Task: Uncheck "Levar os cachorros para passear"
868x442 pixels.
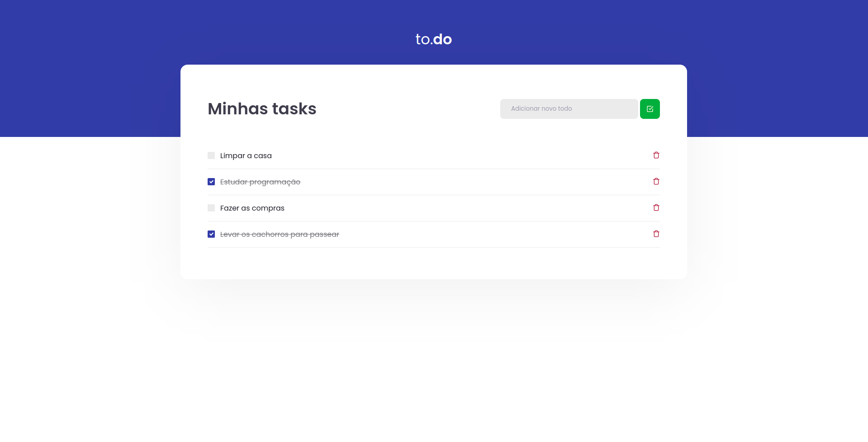Action: (211, 234)
